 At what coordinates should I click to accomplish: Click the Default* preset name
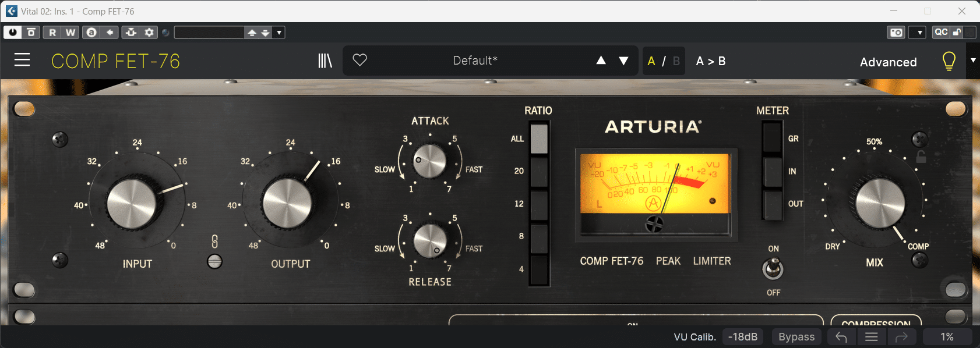[475, 61]
